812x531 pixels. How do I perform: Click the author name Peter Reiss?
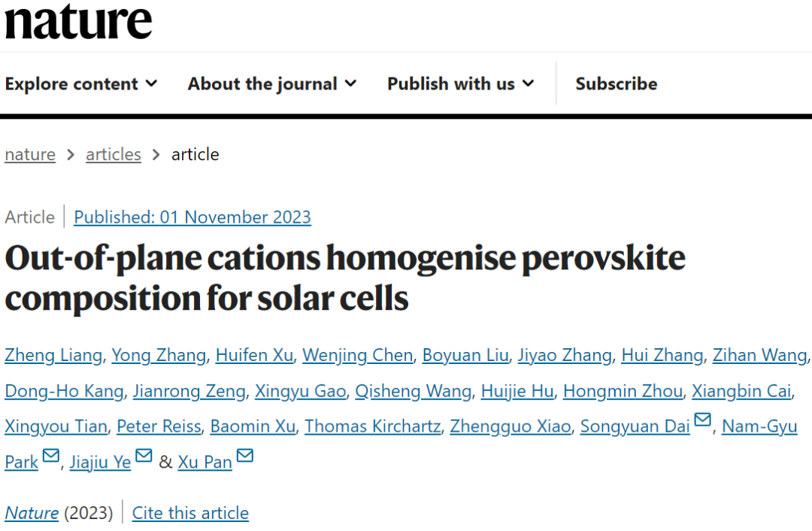pos(159,426)
